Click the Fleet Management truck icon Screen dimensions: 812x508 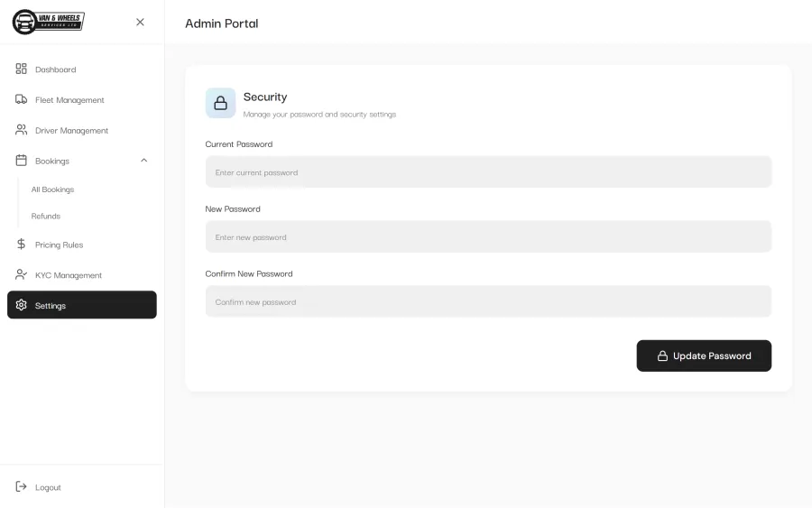point(22,99)
